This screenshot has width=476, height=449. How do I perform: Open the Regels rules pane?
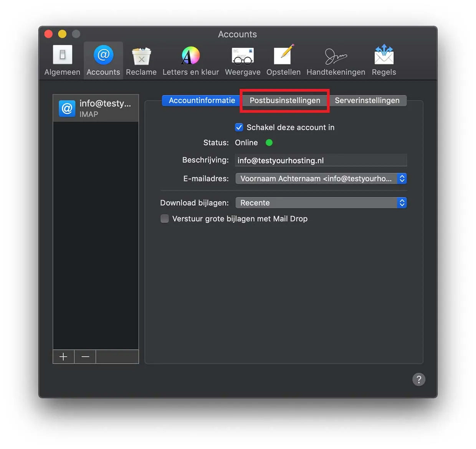(x=383, y=60)
